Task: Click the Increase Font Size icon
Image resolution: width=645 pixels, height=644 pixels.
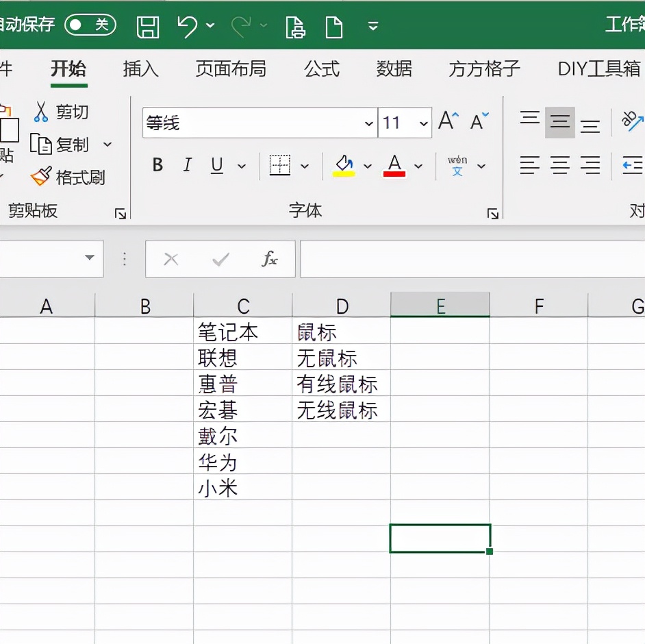Action: click(x=448, y=121)
